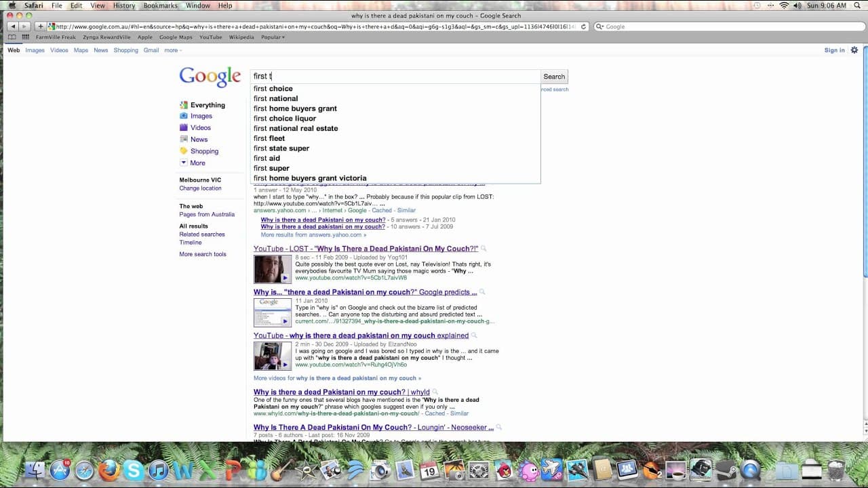Click the Maps link in Google top bar
Screen dimensions: 868x488
coord(81,50)
